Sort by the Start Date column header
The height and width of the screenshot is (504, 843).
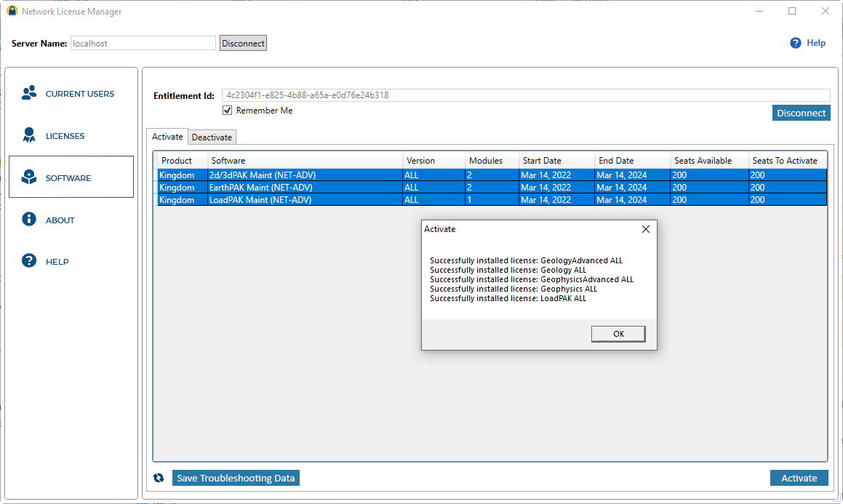[557, 160]
